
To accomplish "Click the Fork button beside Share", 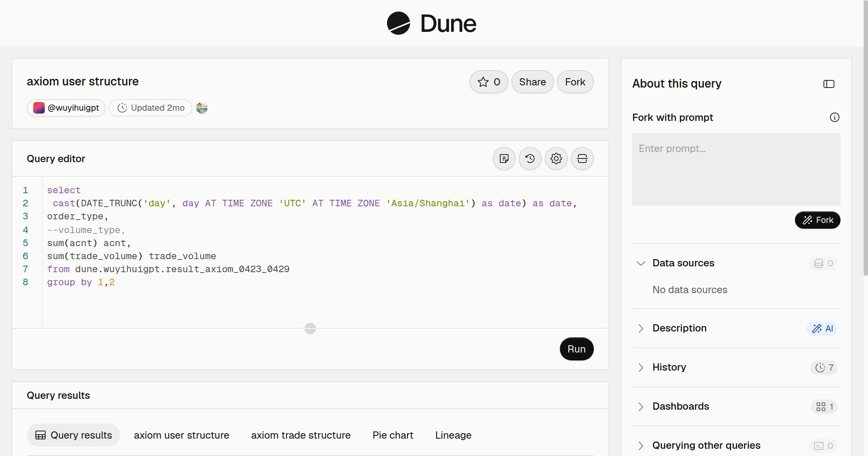I will 575,82.
